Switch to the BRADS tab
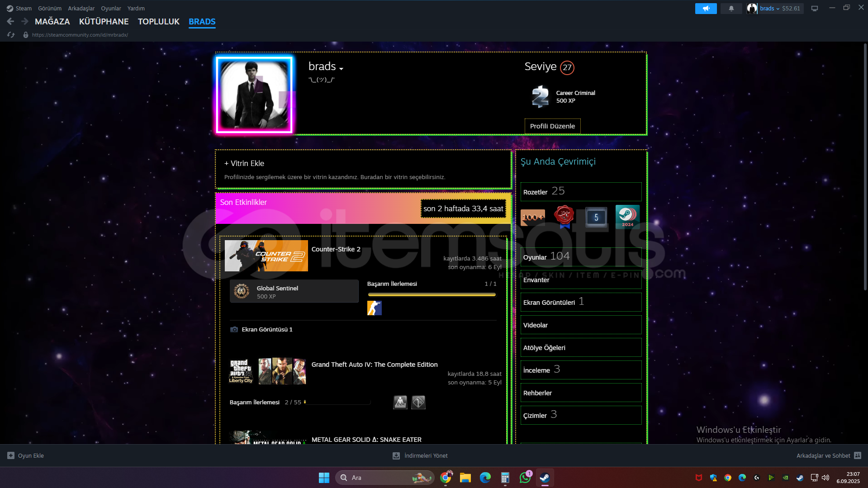This screenshot has width=868, height=488. coord(202,21)
